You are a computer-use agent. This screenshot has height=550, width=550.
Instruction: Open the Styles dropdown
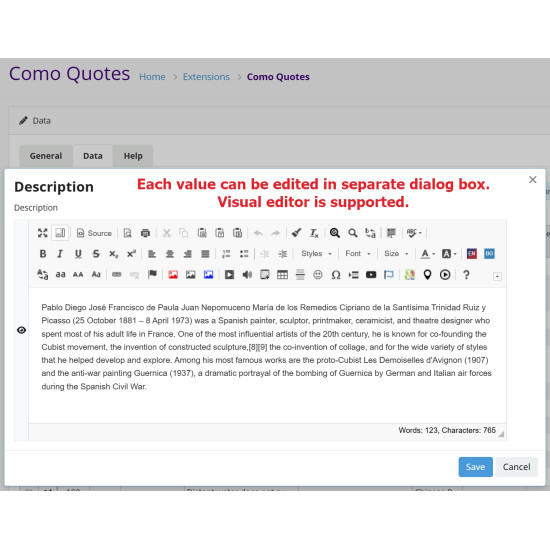(x=316, y=254)
